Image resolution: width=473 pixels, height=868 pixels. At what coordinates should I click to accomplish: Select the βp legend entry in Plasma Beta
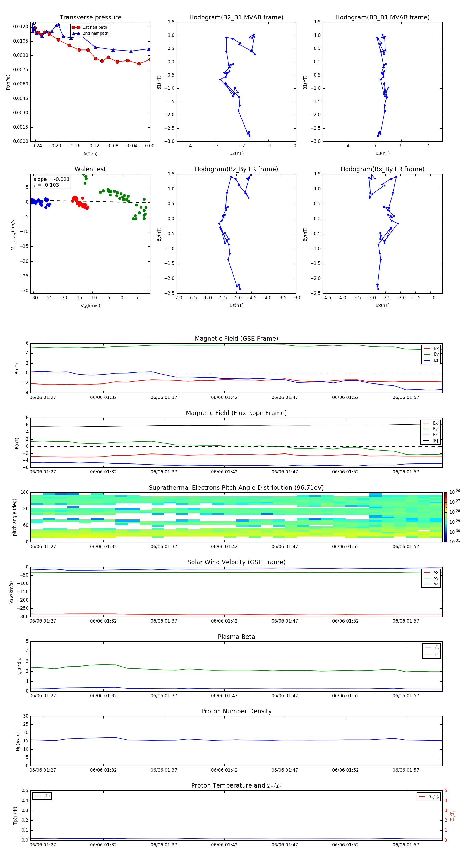click(x=431, y=647)
